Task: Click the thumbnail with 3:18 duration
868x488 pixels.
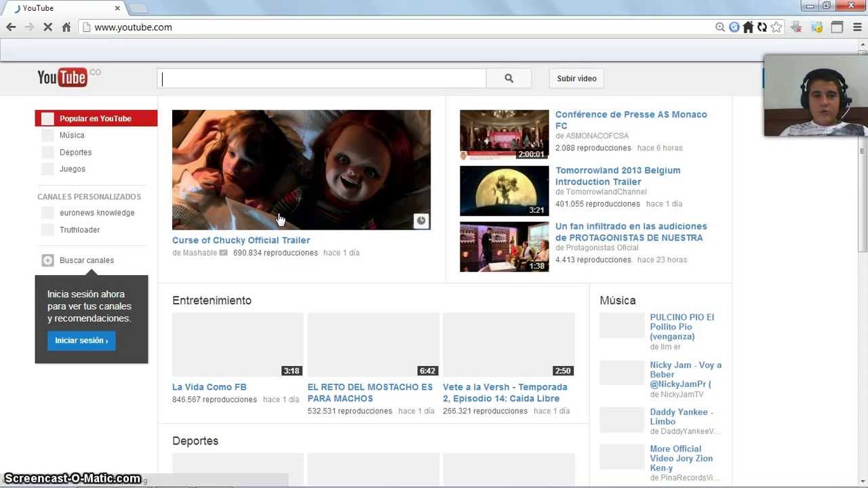Action: [238, 344]
